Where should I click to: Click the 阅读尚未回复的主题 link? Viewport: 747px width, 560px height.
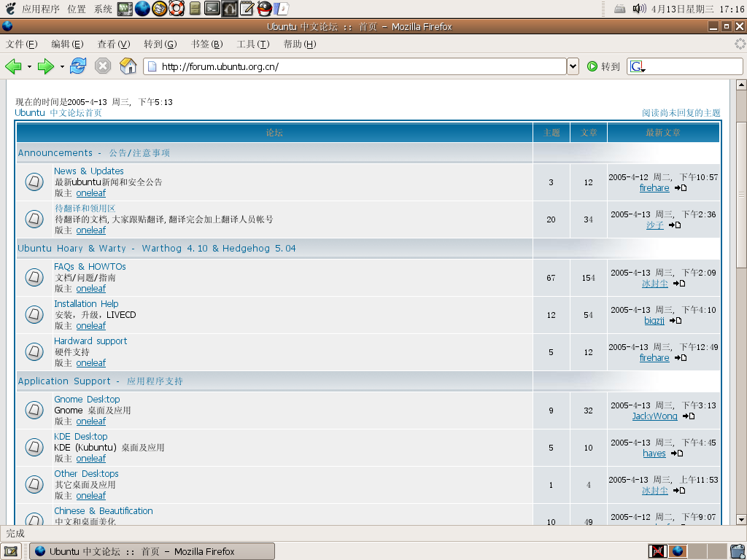[x=681, y=113]
